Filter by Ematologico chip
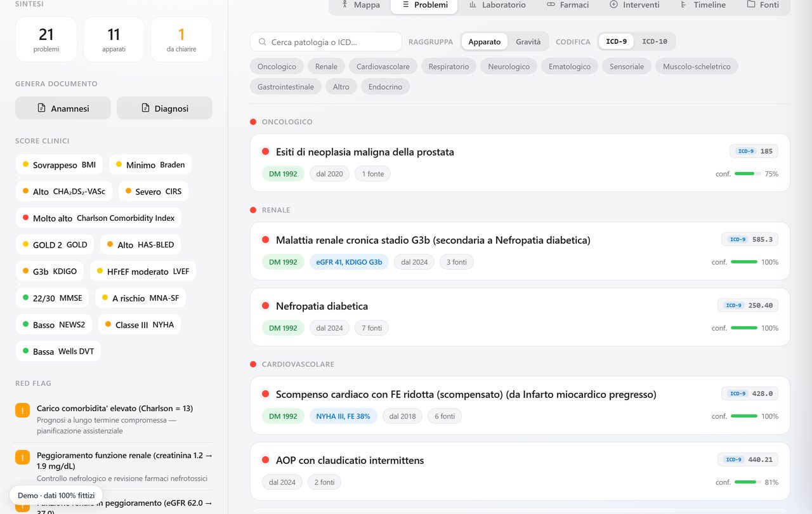The image size is (812, 514). tap(570, 67)
